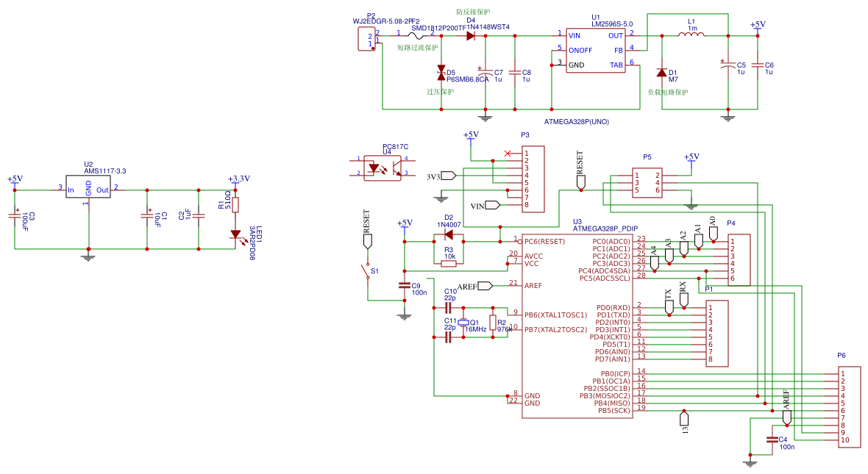This screenshot has height=474, width=868.
Task: Select the D1 M7 diode
Action: coord(662,73)
